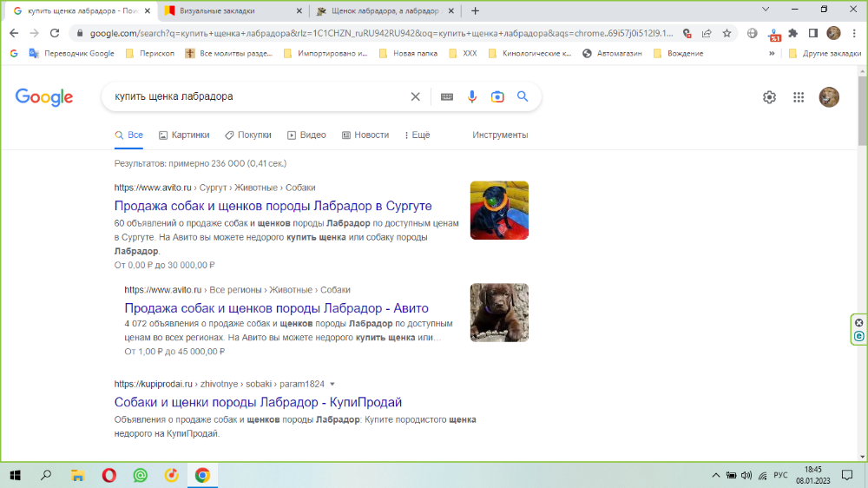Switch to the Покупки tab
868x488 pixels.
click(x=248, y=135)
